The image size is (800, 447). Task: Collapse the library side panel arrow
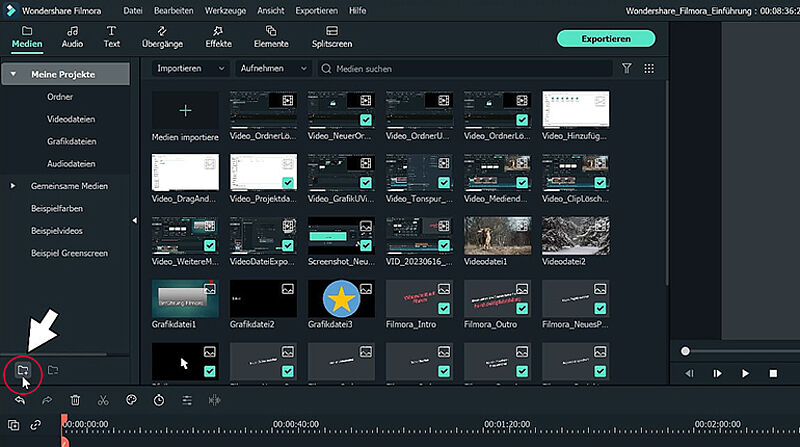pos(135,220)
